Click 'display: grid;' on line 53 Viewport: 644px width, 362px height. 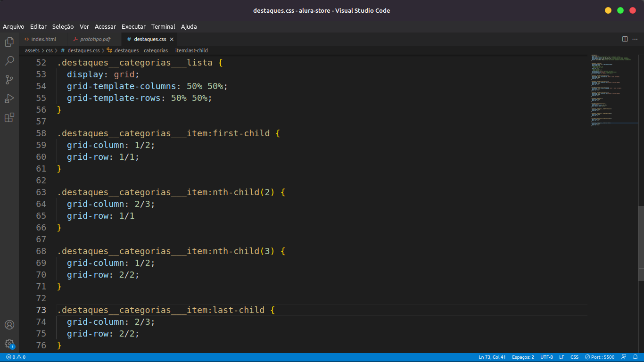point(103,74)
